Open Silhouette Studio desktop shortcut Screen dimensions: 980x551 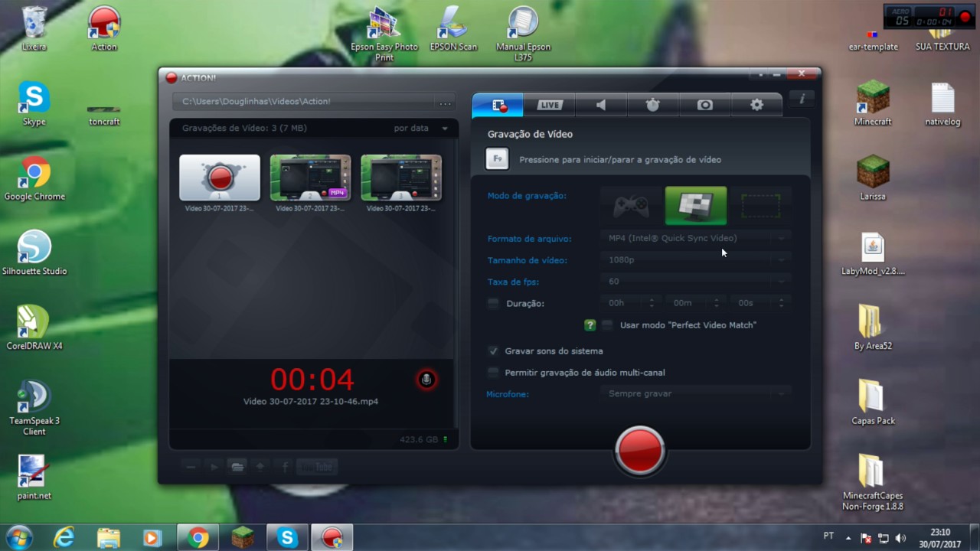tap(34, 253)
